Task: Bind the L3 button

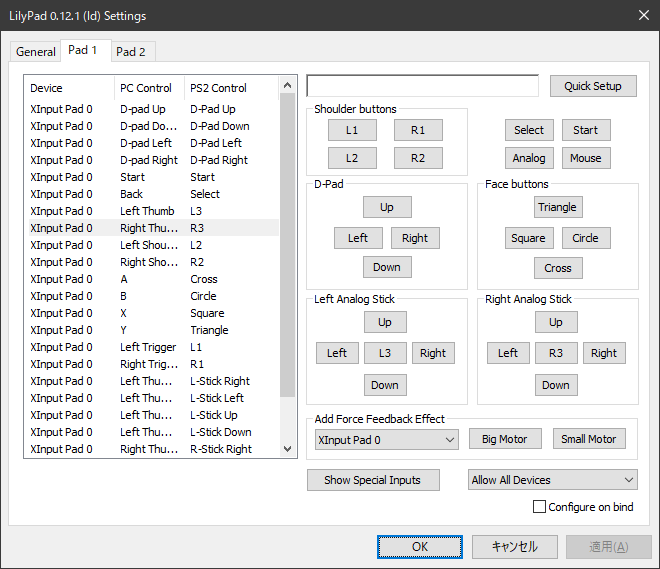Action: (385, 353)
